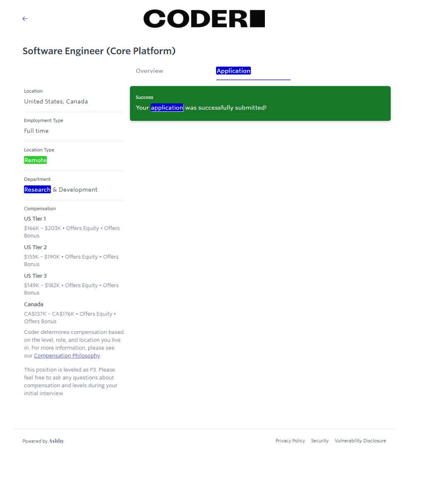Open the Vulnerability Disclosure link
Viewport: 447px width, 504px height.
click(360, 441)
